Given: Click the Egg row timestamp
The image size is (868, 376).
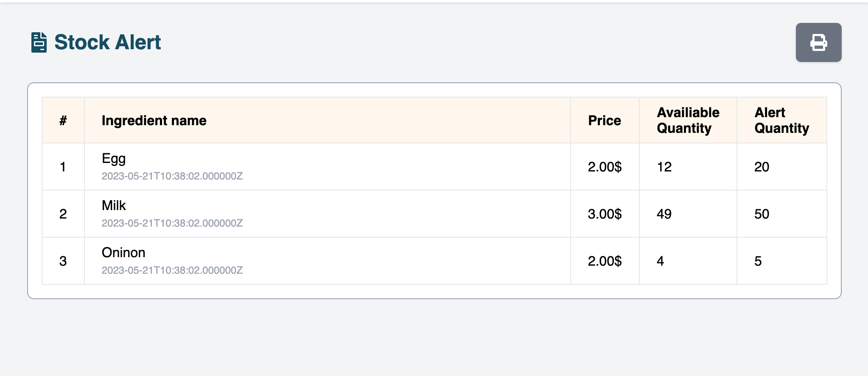Looking at the screenshot, I should (172, 176).
